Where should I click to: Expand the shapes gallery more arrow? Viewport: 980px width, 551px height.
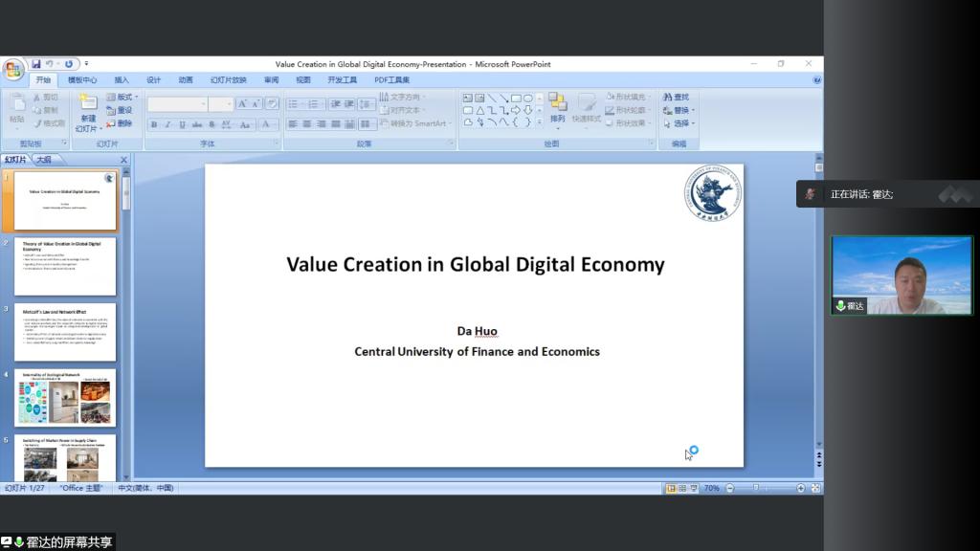540,122
